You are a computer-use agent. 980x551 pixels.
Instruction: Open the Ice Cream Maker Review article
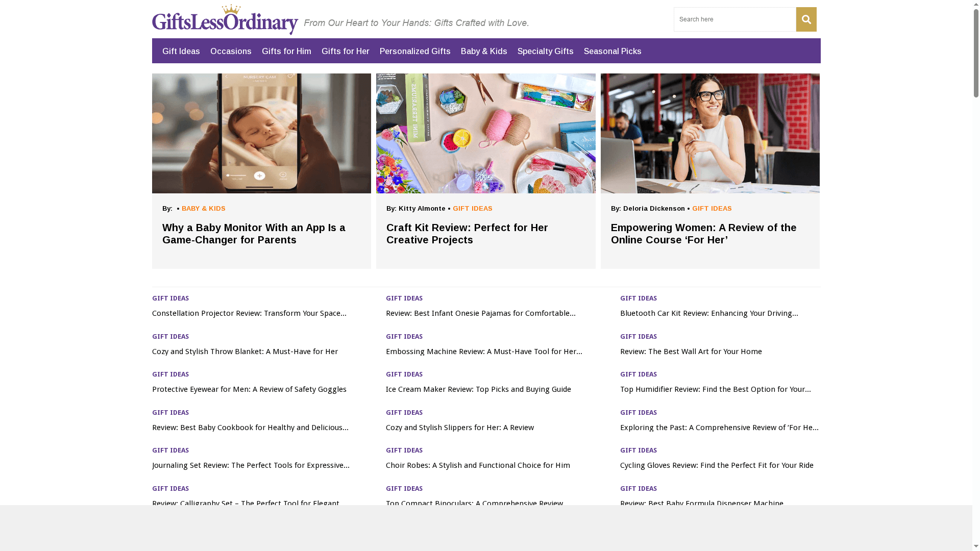[x=478, y=389]
